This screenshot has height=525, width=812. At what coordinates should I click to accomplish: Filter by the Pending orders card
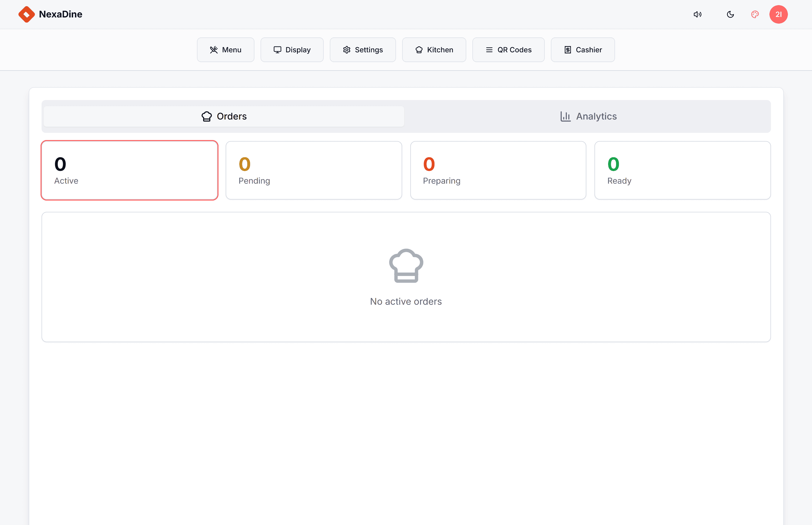point(314,170)
